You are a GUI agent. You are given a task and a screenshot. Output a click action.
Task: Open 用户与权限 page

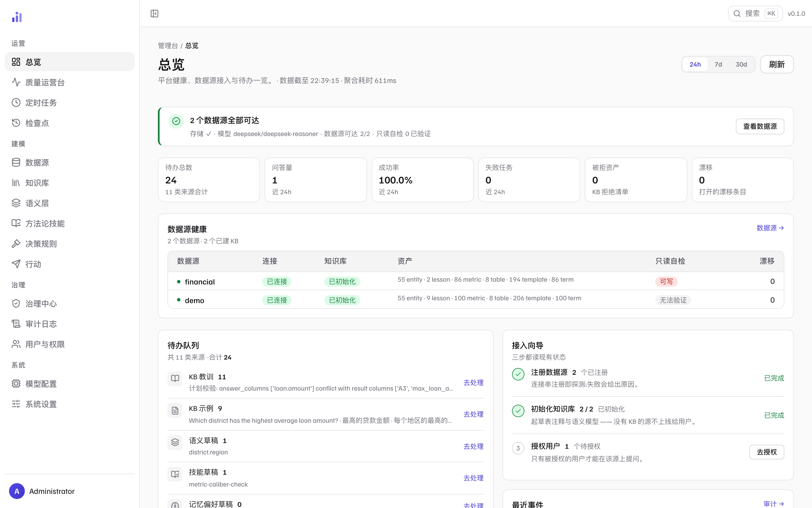pyautogui.click(x=69, y=344)
